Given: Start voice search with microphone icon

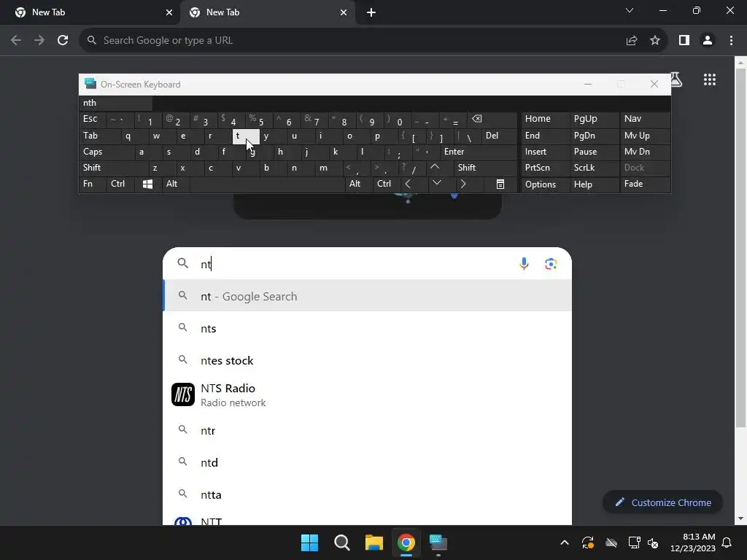Looking at the screenshot, I should (524, 263).
